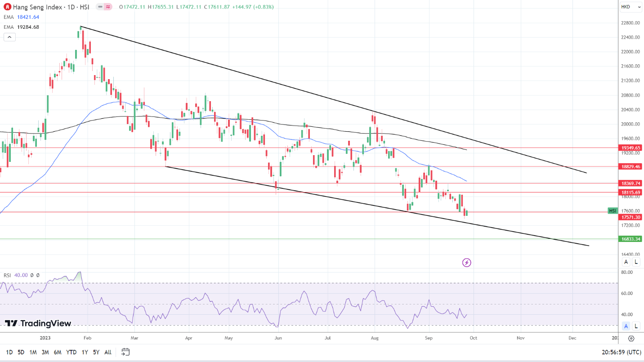Select the 5D time range
This screenshot has height=362, width=644.
tap(21, 352)
